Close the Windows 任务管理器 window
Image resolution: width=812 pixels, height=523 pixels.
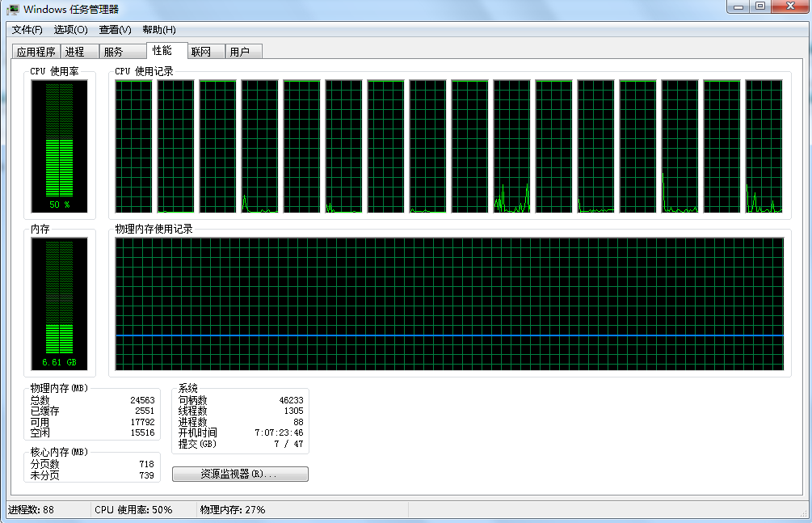pos(789,6)
